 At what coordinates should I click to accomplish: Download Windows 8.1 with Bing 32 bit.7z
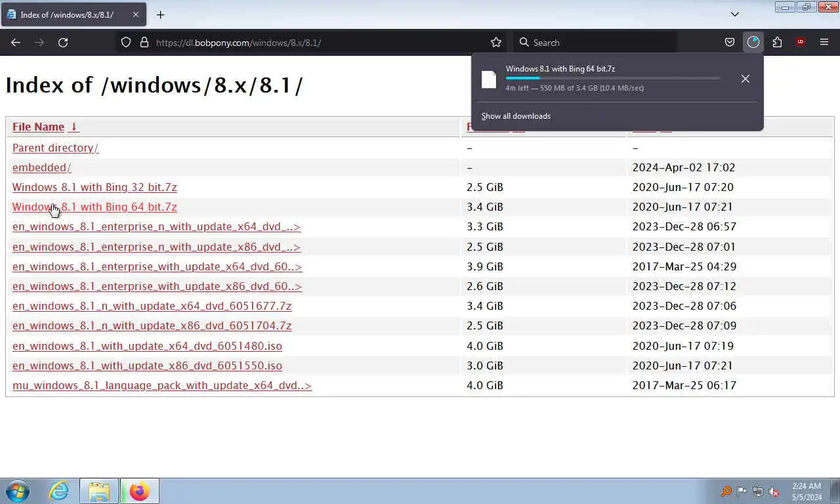[94, 187]
